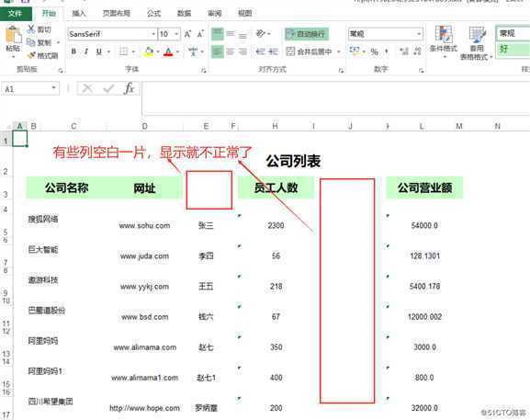
Task: Increase the cell indent
Action: tap(273, 51)
